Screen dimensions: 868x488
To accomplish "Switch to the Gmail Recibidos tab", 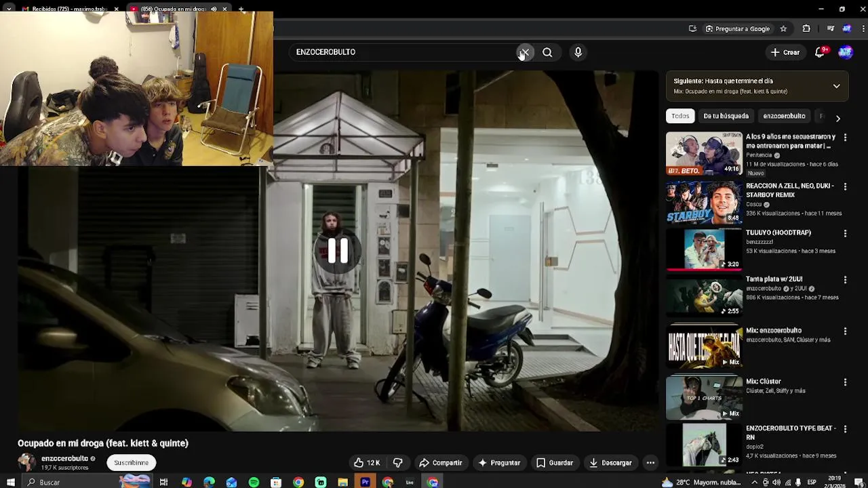I will click(x=64, y=9).
